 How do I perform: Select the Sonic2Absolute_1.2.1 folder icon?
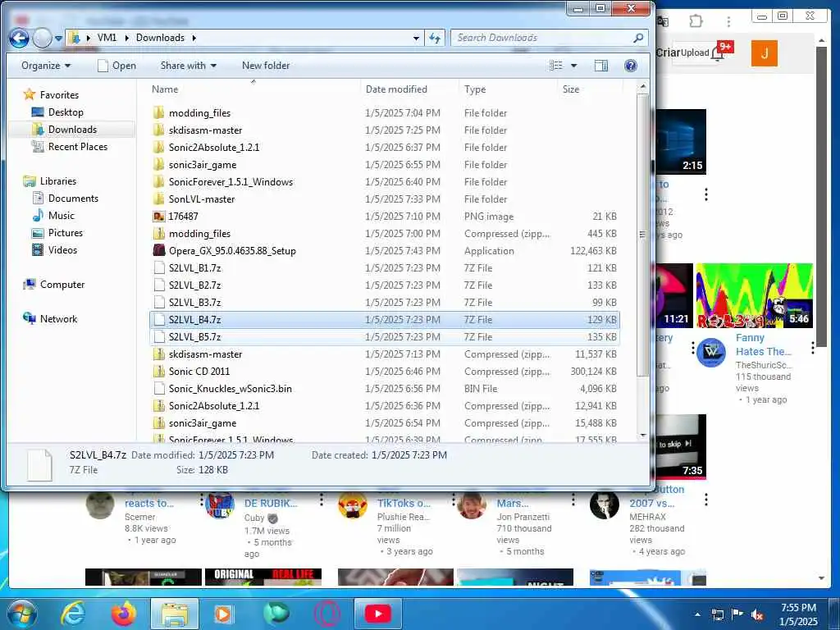[x=158, y=148]
